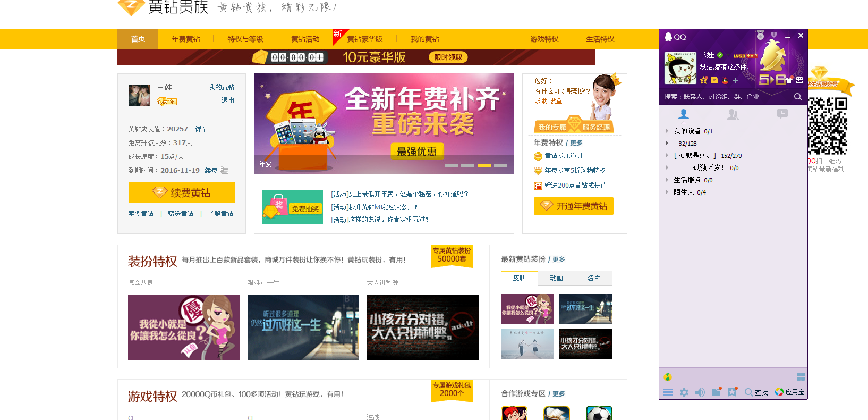The width and height of the screenshot is (868, 420).
Task: Click the 索要黄钻 link
Action: [141, 214]
